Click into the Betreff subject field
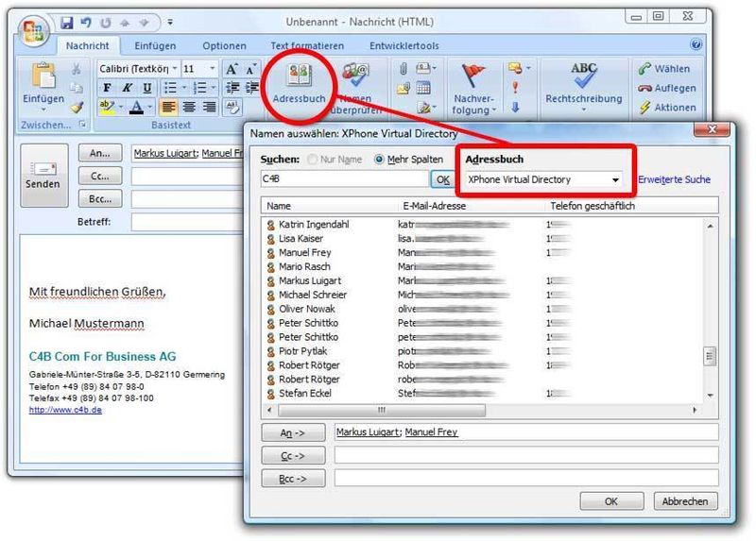Image resolution: width=756 pixels, height=541 pixels. (188, 222)
